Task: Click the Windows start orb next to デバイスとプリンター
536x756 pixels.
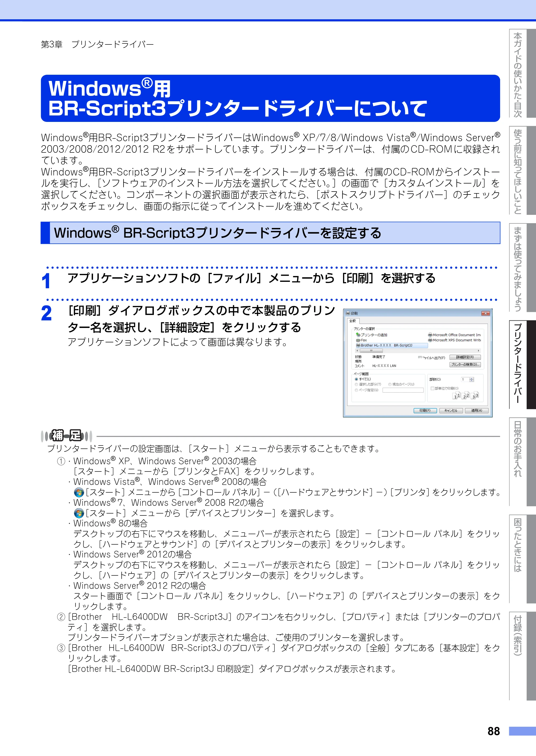Action: pyautogui.click(x=79, y=513)
